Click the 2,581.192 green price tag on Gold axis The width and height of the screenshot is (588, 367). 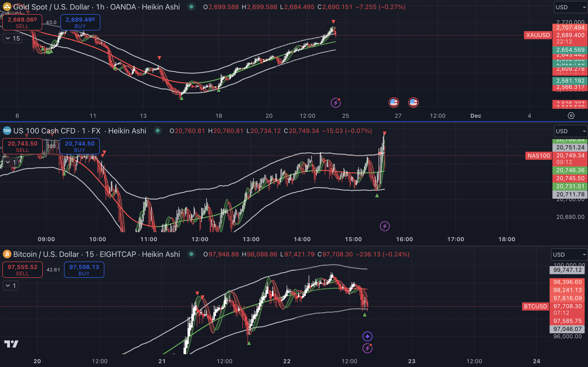(570, 80)
